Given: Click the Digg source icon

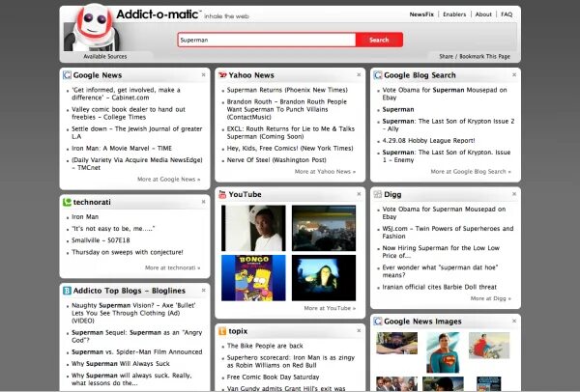Looking at the screenshot, I should point(377,194).
